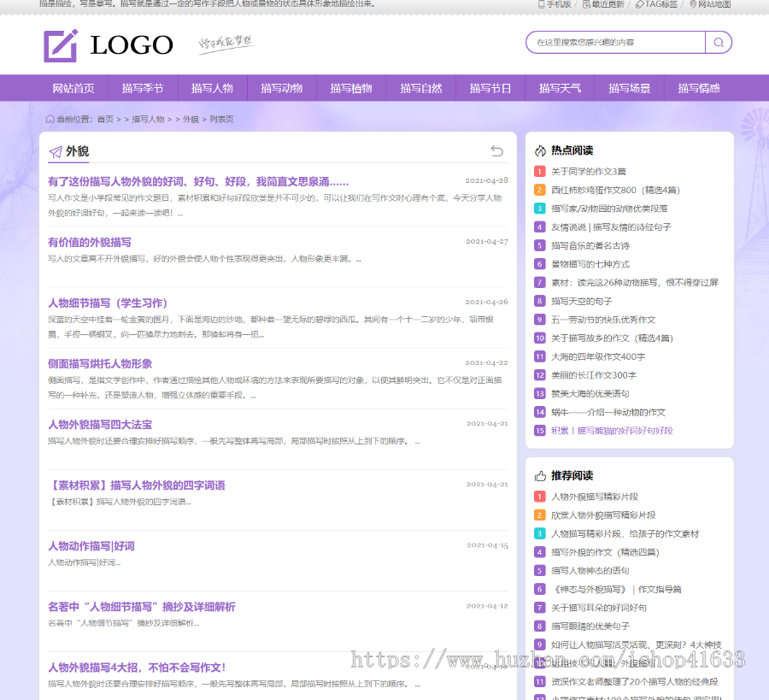Open hot read 积累丨描写熊猫的好词好句好段

coord(612,431)
